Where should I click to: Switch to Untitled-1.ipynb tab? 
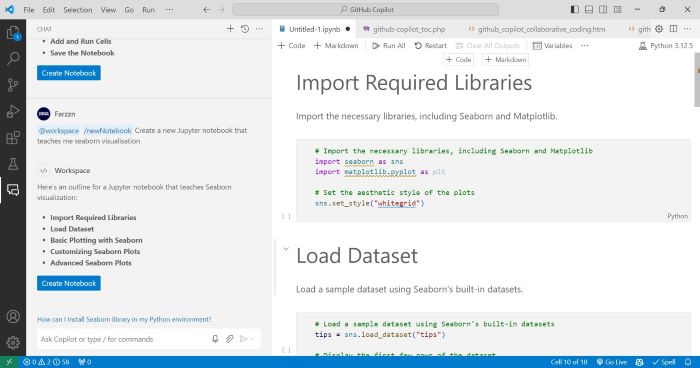(314, 29)
